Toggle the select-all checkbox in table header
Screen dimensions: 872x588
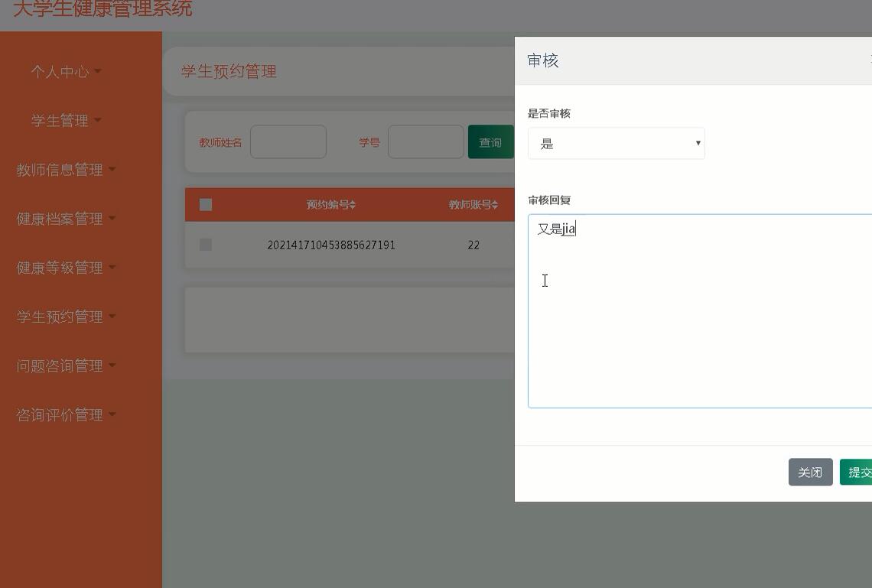tap(206, 204)
